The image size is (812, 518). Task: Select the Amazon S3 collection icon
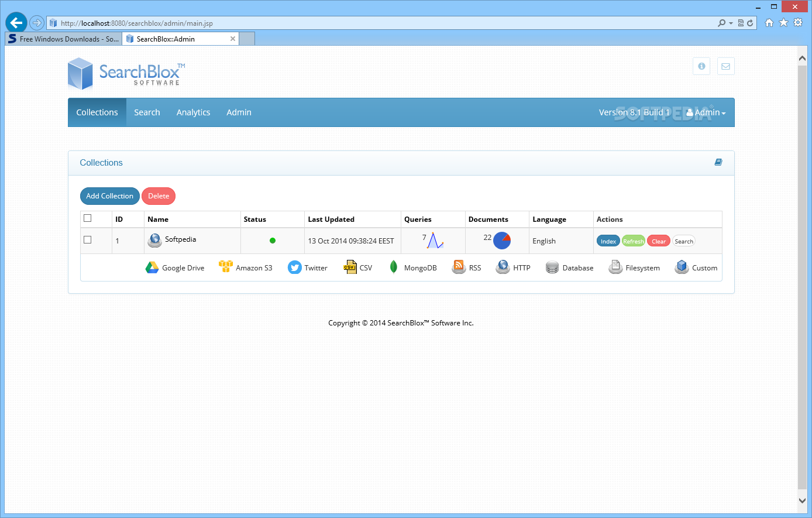(x=226, y=267)
